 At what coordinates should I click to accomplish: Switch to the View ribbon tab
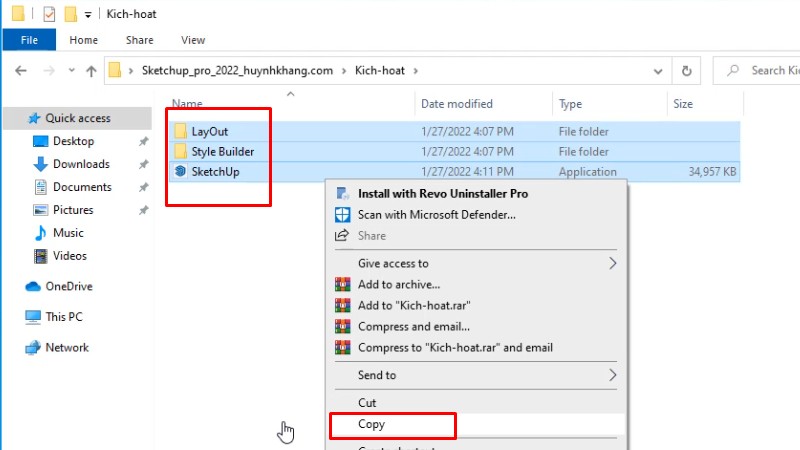[x=192, y=40]
